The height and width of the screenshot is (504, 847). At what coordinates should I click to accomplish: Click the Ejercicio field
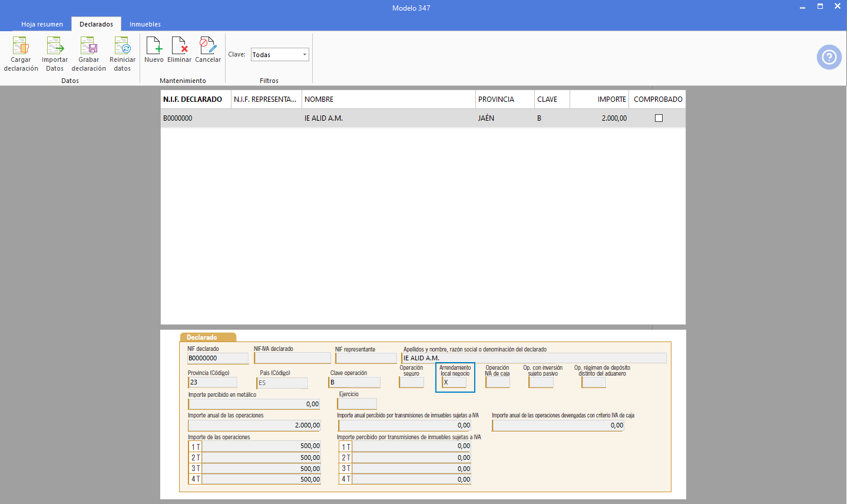point(357,404)
